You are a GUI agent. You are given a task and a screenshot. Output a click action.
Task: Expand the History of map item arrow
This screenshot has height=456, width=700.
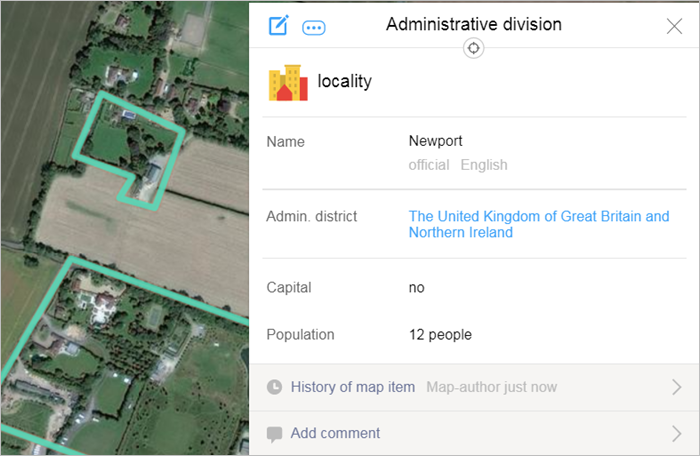[x=676, y=387]
